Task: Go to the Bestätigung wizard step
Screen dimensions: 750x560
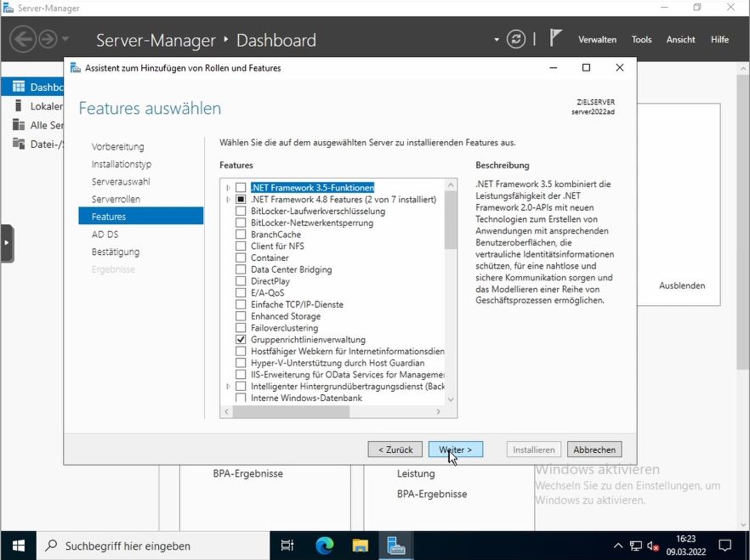Action: point(116,252)
